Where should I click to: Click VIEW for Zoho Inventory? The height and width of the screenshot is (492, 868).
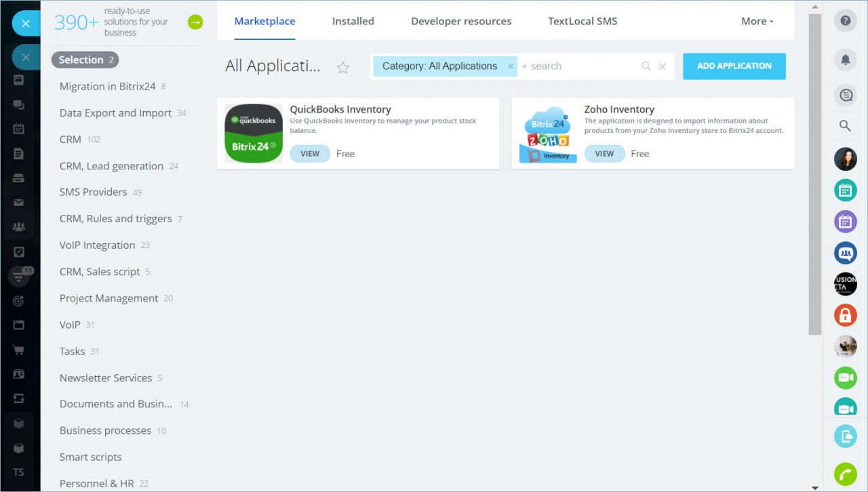coord(604,154)
